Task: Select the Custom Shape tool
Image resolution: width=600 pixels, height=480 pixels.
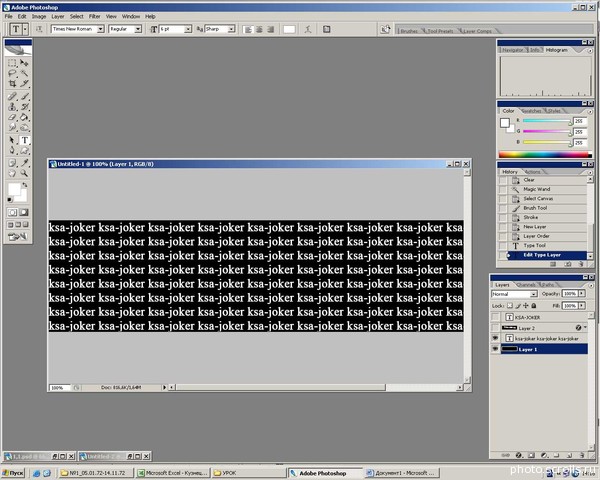Action: pyautogui.click(x=24, y=150)
